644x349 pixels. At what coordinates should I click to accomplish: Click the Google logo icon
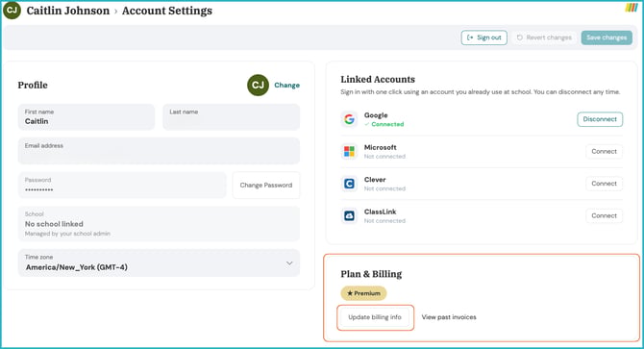click(349, 119)
